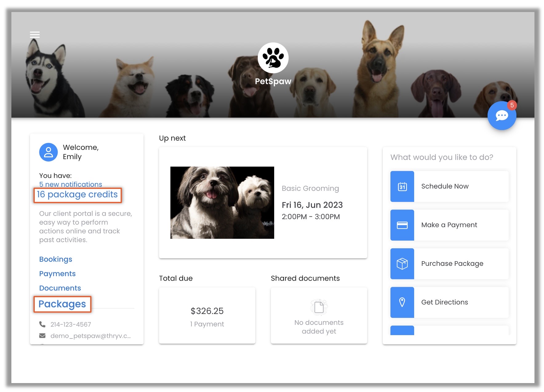Click the demo_petspaw@thryv.c... email address
Screen dimensions: 544x392
[x=90, y=336]
